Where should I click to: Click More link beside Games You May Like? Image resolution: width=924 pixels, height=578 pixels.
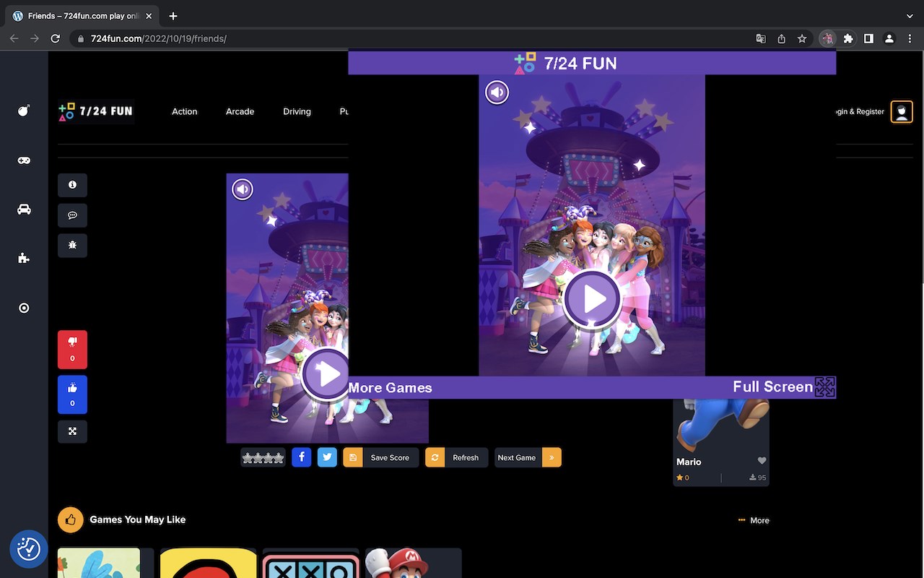point(754,520)
